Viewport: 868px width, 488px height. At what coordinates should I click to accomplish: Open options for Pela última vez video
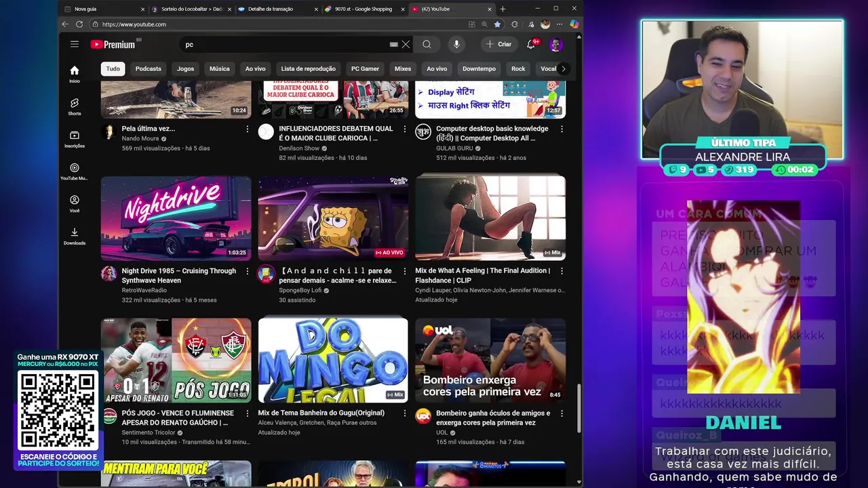(x=248, y=129)
